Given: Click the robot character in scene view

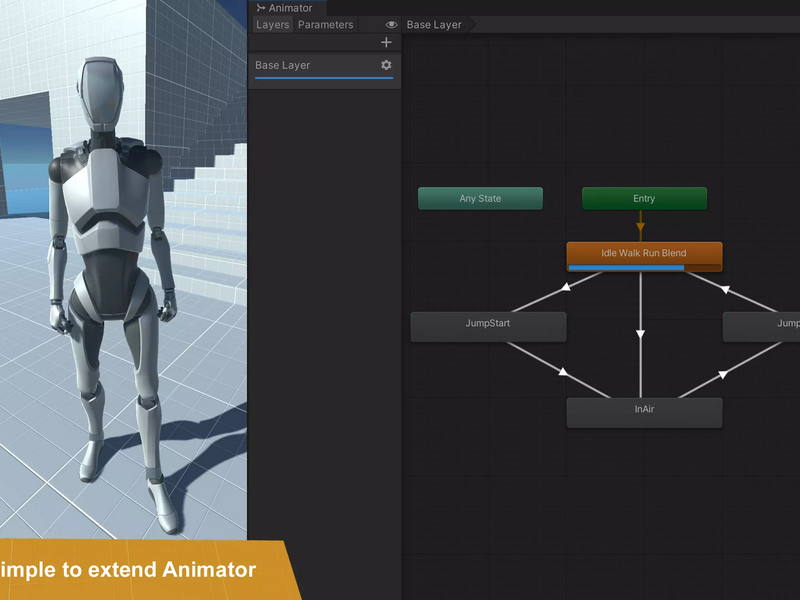Looking at the screenshot, I should tap(110, 286).
